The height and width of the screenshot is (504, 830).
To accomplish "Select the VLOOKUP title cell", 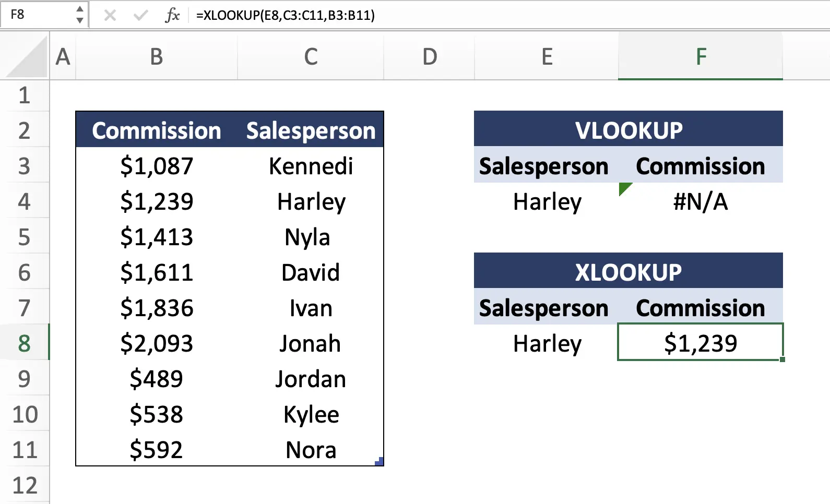I will [628, 129].
